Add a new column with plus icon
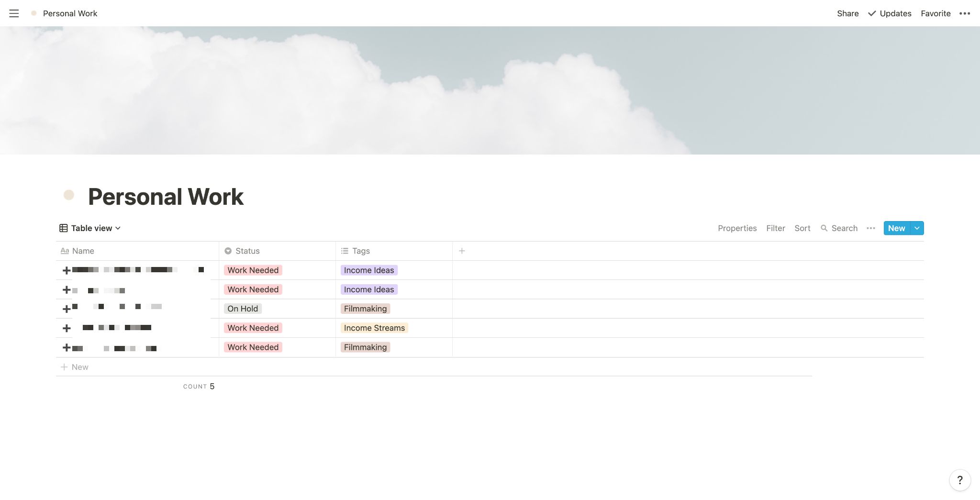Image resolution: width=980 pixels, height=500 pixels. pos(462,251)
